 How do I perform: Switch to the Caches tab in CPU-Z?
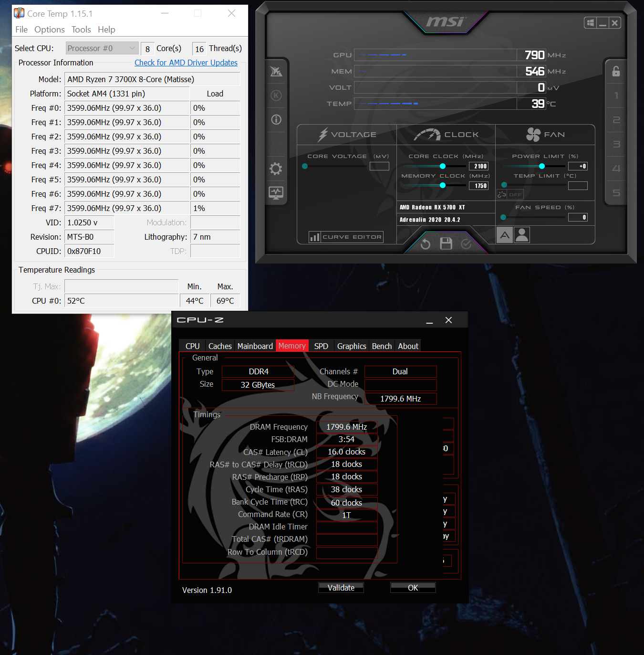(220, 346)
